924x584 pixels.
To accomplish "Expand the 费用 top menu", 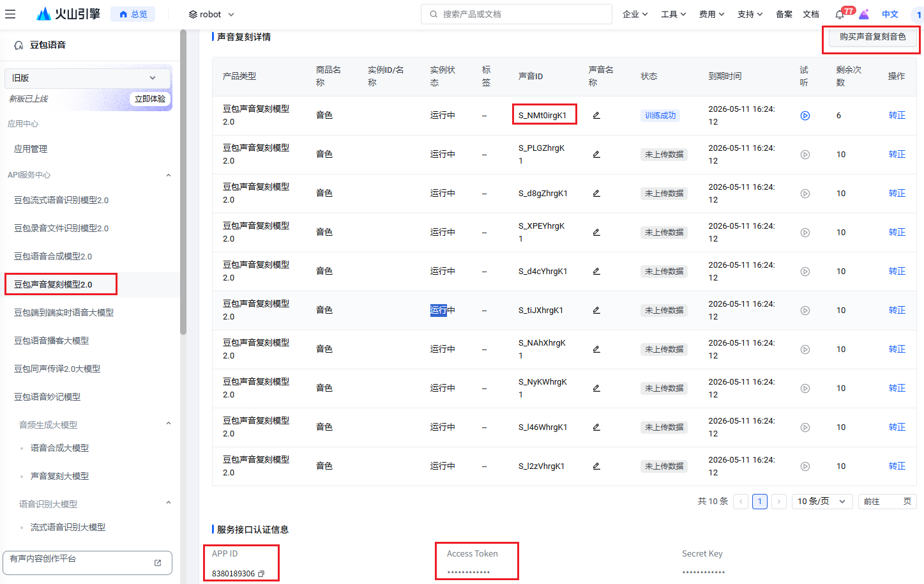I will pos(712,14).
